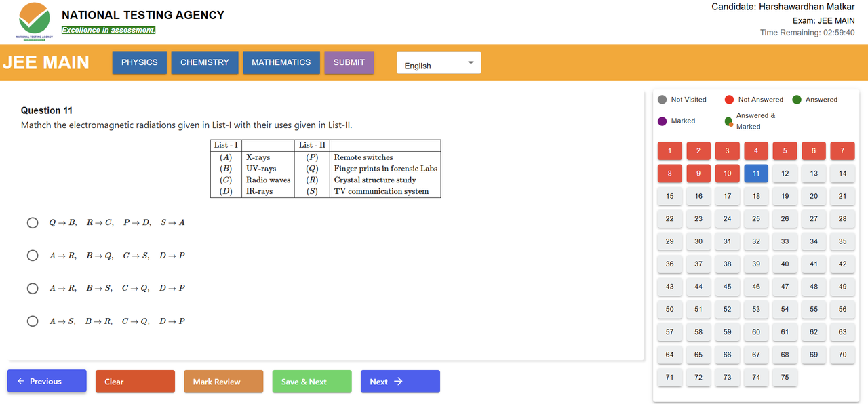The width and height of the screenshot is (868, 404).
Task: Click the National Testing Agency logo
Action: [35, 21]
